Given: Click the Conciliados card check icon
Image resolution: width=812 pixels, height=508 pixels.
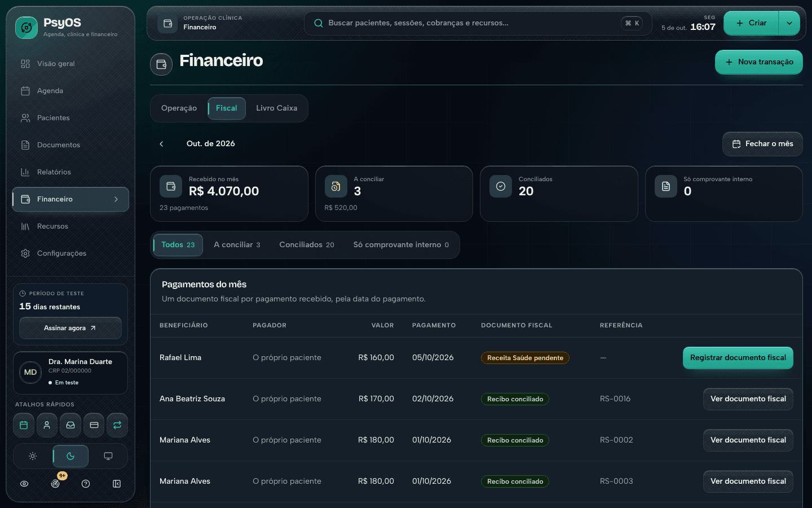Looking at the screenshot, I should [501, 186].
